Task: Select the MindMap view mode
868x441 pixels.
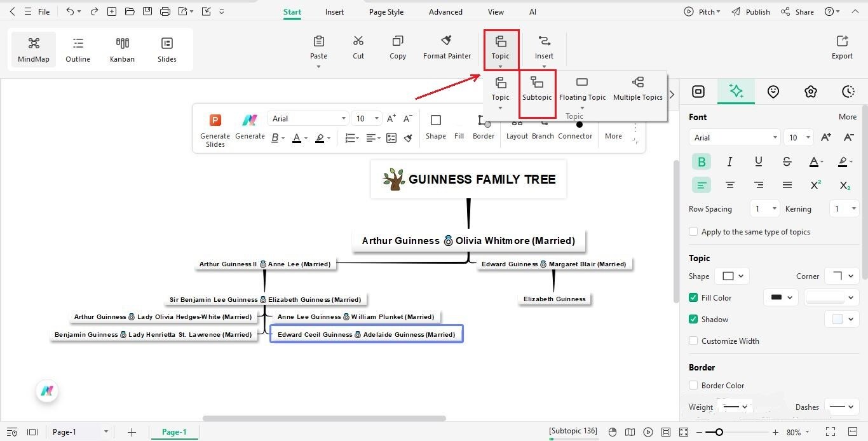Action: [34, 50]
